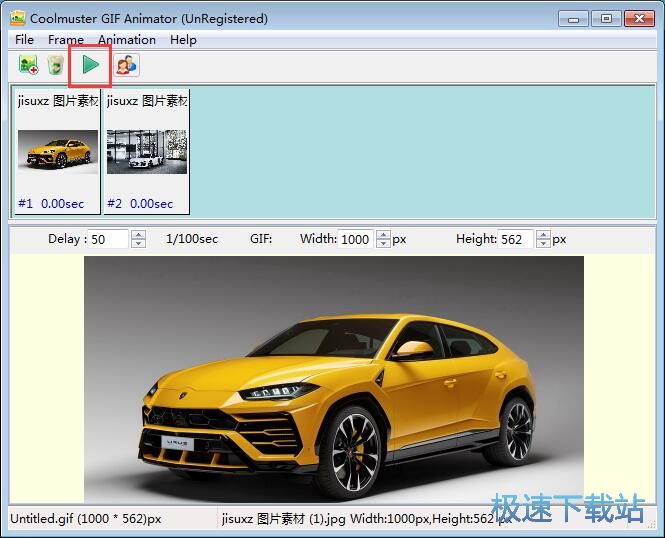Open the Animation menu

127,40
